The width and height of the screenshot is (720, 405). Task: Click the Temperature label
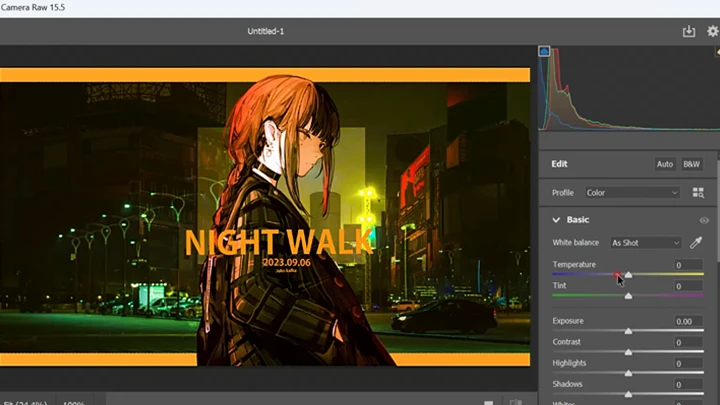[574, 264]
